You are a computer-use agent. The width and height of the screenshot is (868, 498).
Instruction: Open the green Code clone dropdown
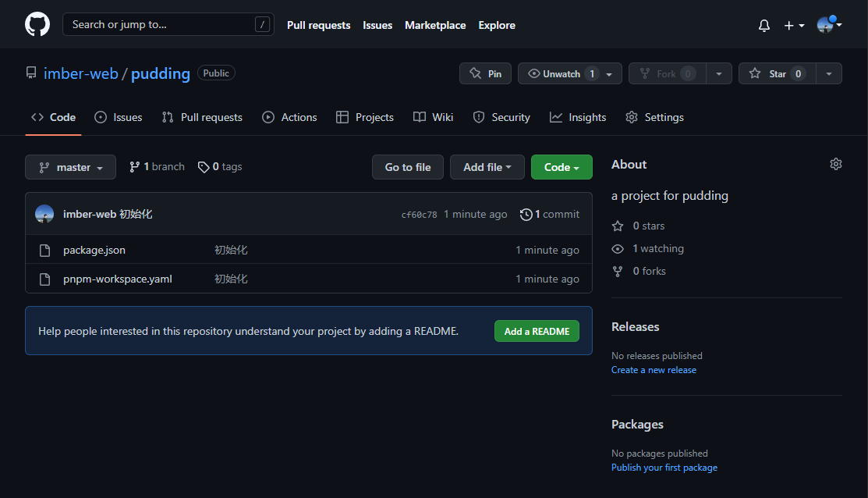[562, 167]
